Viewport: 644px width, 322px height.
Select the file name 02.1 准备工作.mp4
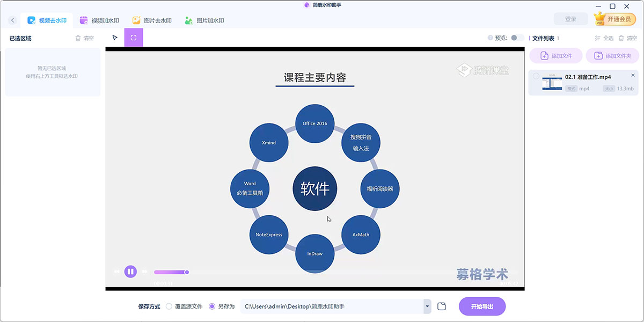tap(588, 77)
